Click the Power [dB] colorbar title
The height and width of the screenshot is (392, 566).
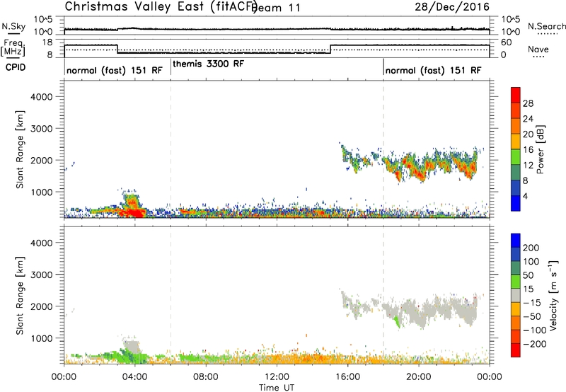tap(540, 149)
